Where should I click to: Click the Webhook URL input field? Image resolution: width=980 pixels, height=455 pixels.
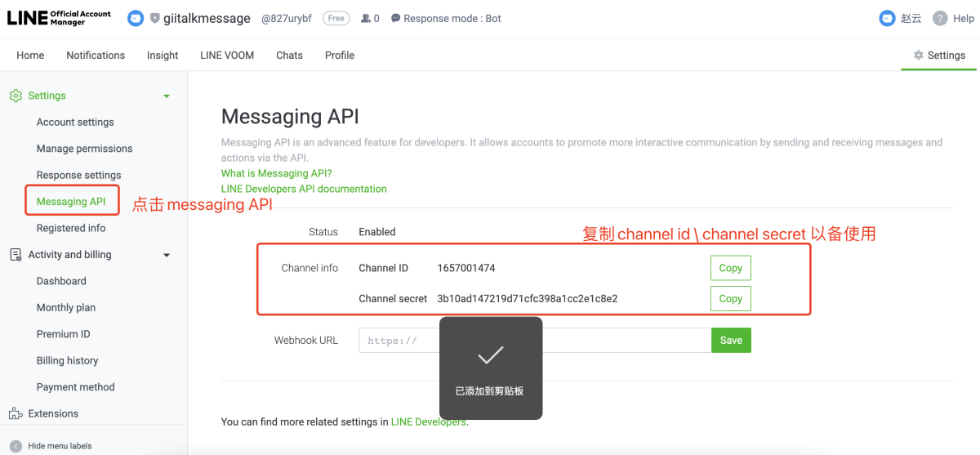pos(572,341)
